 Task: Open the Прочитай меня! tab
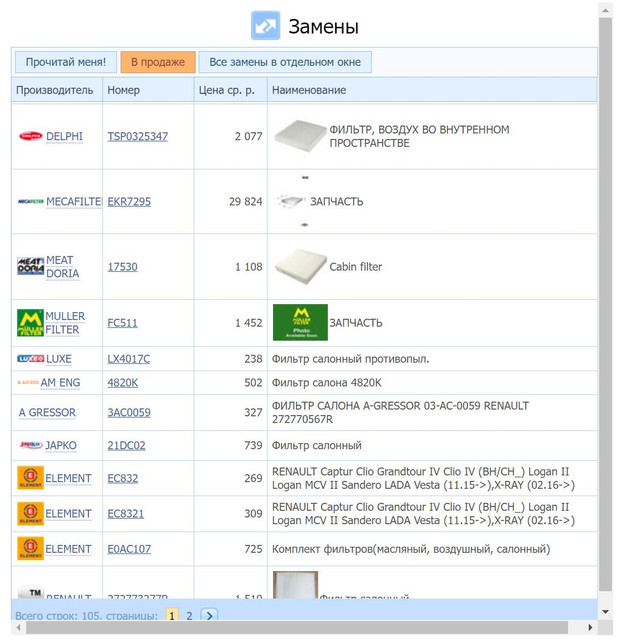point(66,62)
